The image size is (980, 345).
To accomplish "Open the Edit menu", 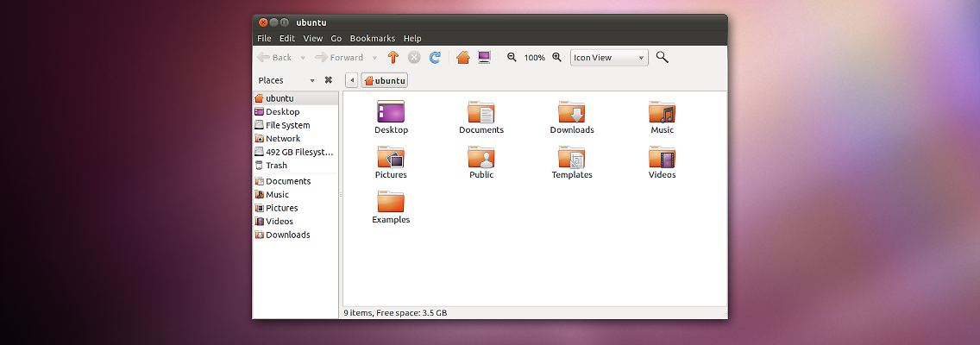I will (x=287, y=38).
